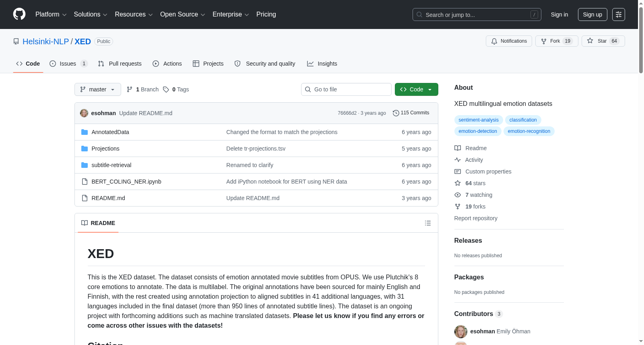Viewport: 644px width, 345px height.
Task: Open the Pull requests tab
Action: pyautogui.click(x=120, y=64)
